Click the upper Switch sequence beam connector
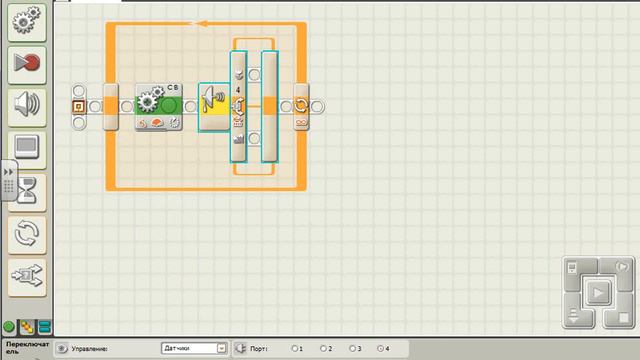640x360 pixels. pos(254,75)
